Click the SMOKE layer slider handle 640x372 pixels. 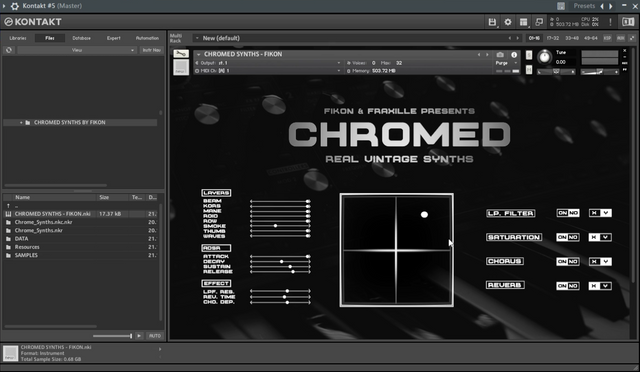pyautogui.click(x=276, y=226)
